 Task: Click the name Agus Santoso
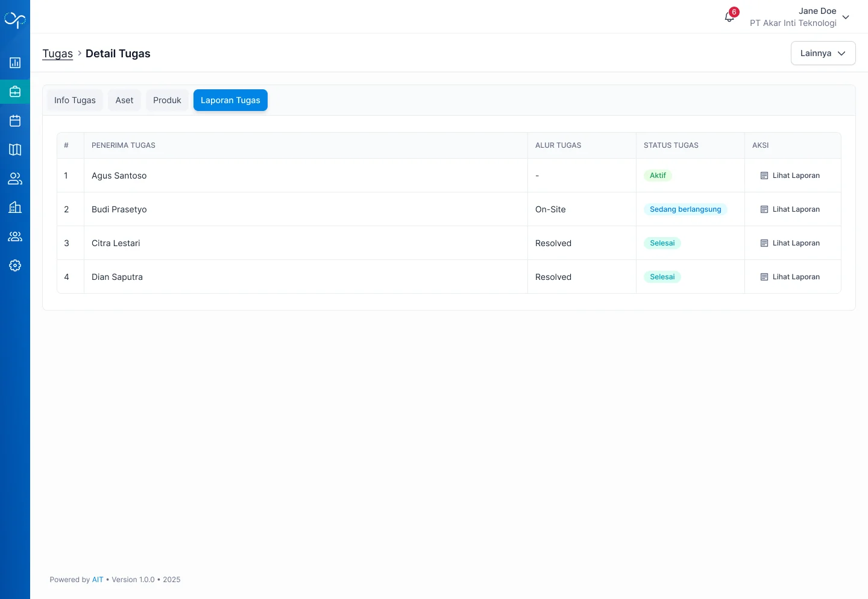[119, 176]
